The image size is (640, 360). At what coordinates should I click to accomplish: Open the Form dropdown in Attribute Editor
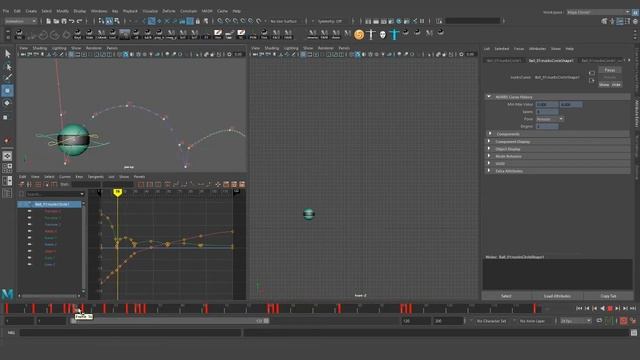[550, 119]
